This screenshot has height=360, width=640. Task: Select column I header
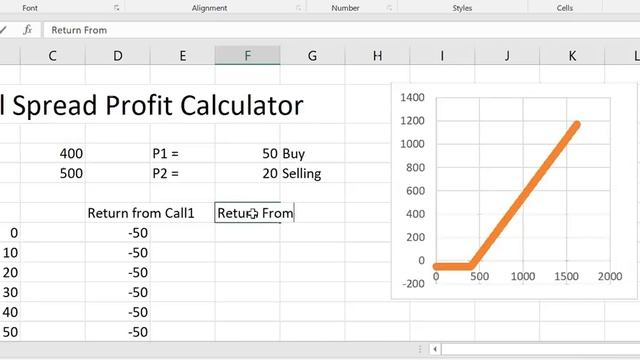click(x=442, y=56)
